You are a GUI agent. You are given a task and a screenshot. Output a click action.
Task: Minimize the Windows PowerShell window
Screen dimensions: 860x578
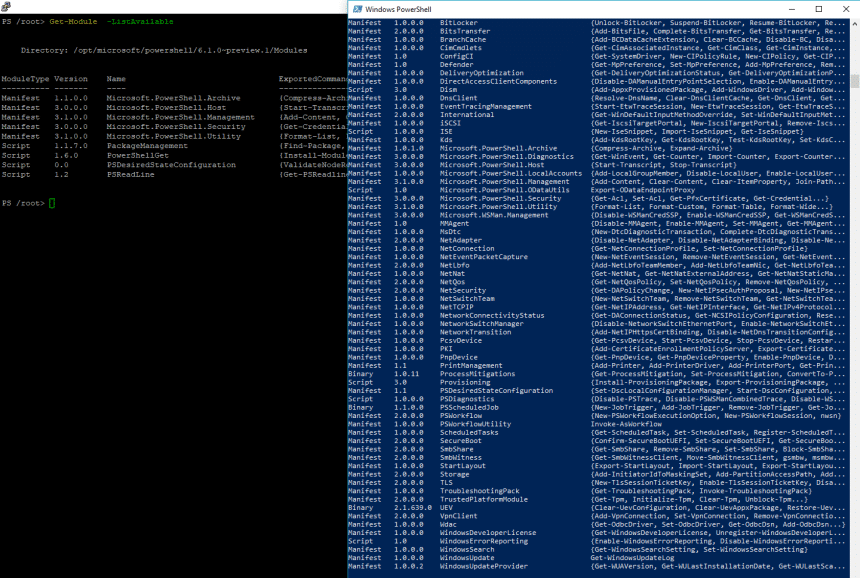click(791, 9)
